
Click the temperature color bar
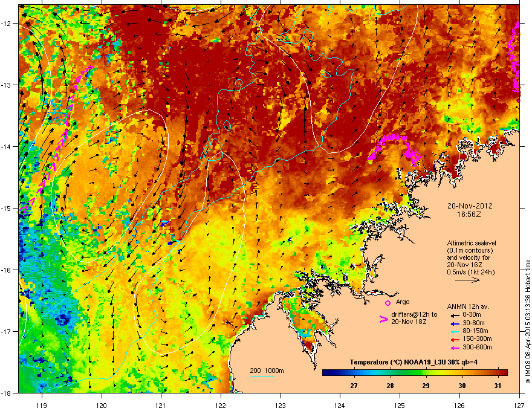[x=415, y=373]
